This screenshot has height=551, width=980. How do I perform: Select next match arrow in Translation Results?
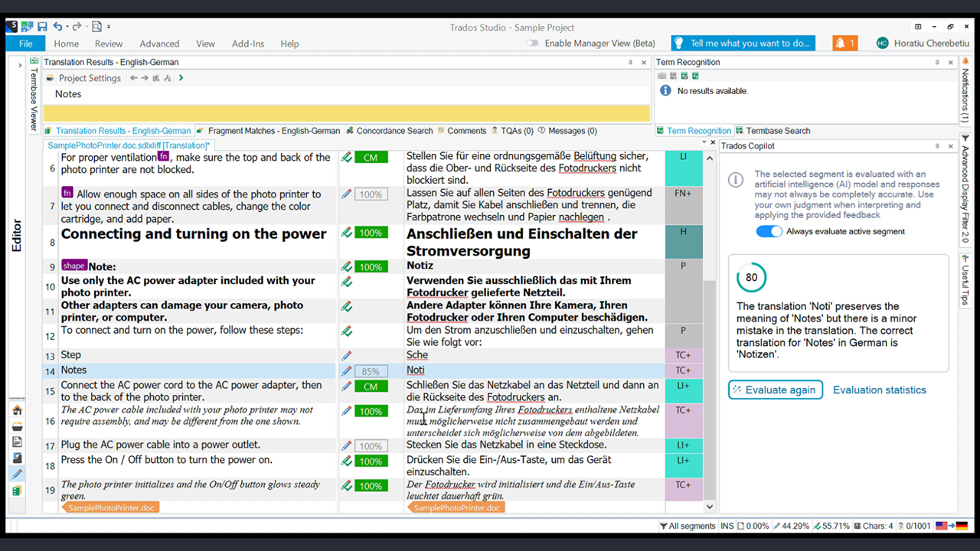pos(145,78)
